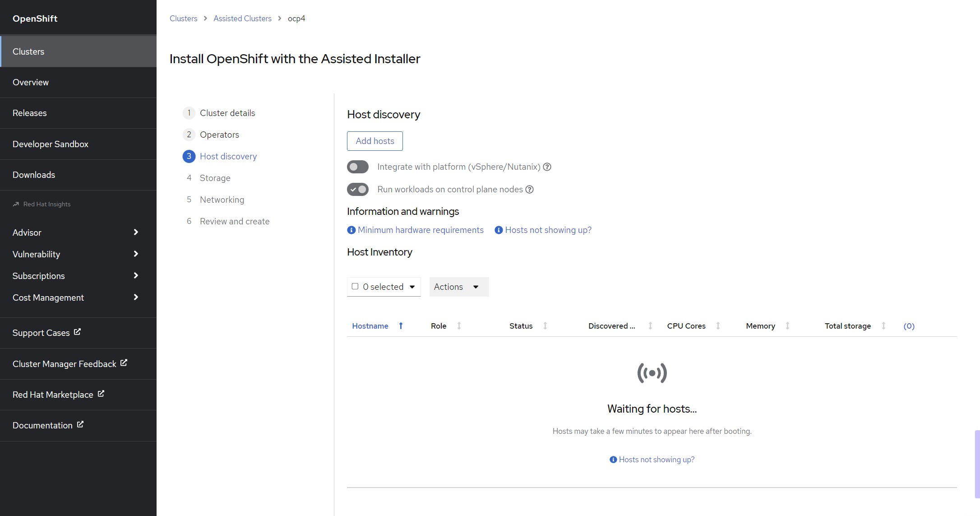Screen dimensions: 980x516
Task: Sort the Status column using its arrows
Action: pos(545,326)
